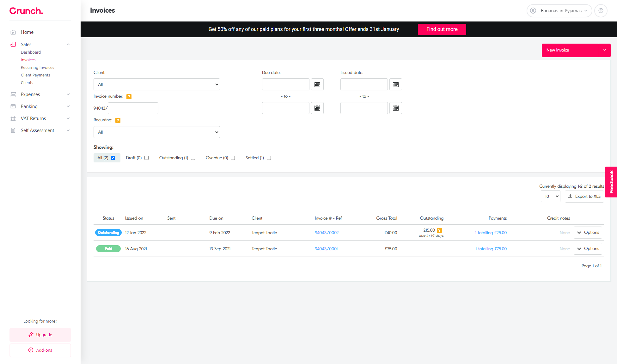Click the Banking card icon
Screen dimensions: 617x364
coord(13,106)
